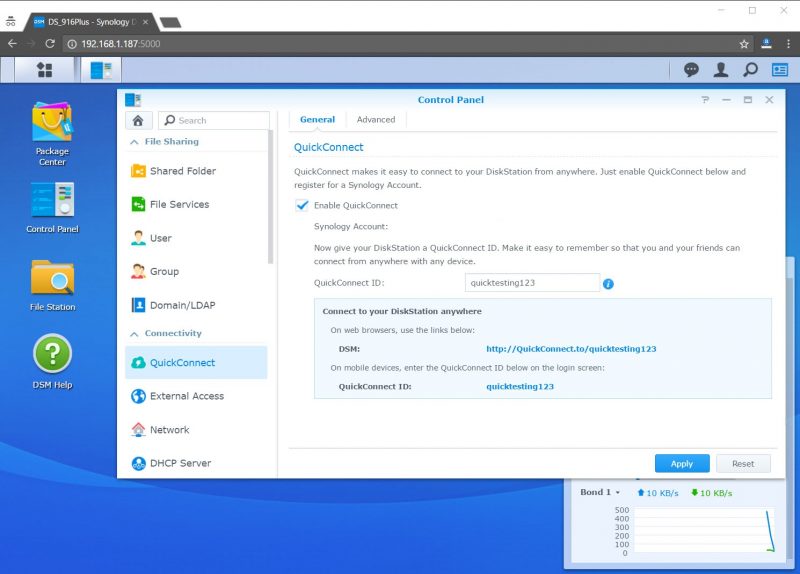Open Network settings
The height and width of the screenshot is (574, 800).
(x=196, y=430)
